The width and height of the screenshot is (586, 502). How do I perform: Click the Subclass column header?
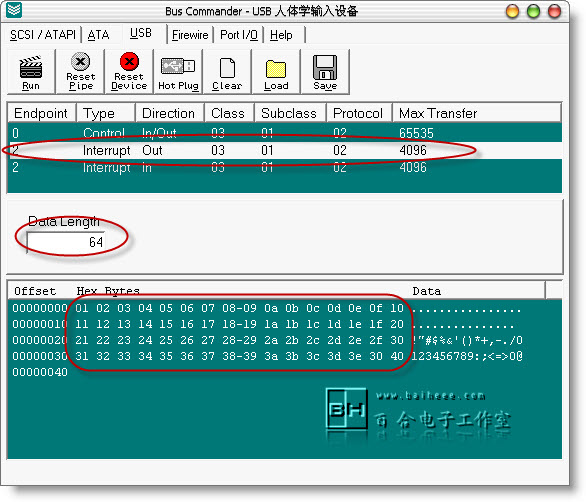point(290,113)
